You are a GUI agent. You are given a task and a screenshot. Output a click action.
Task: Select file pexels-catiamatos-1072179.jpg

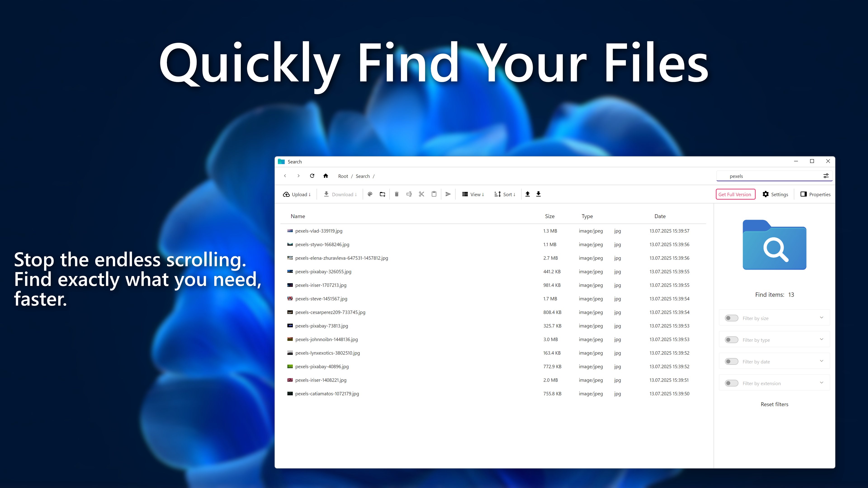click(493, 393)
